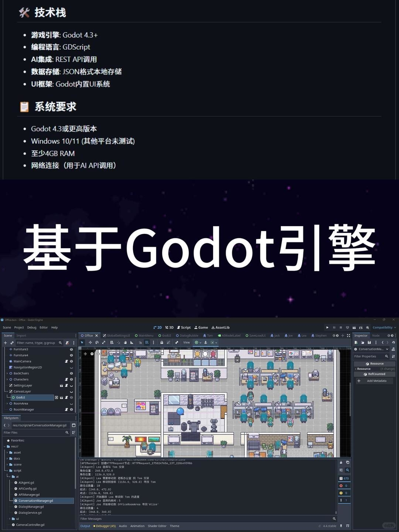Switch to the GlobalSettingsUI scene tab

116,335
